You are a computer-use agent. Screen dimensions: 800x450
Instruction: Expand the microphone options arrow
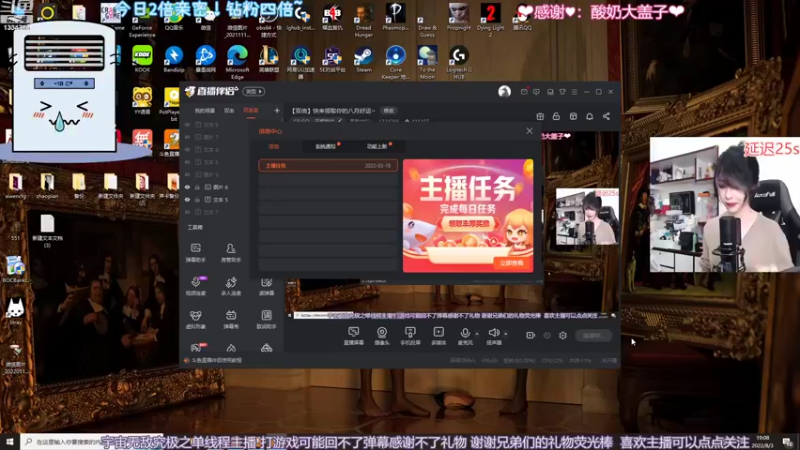tap(477, 334)
